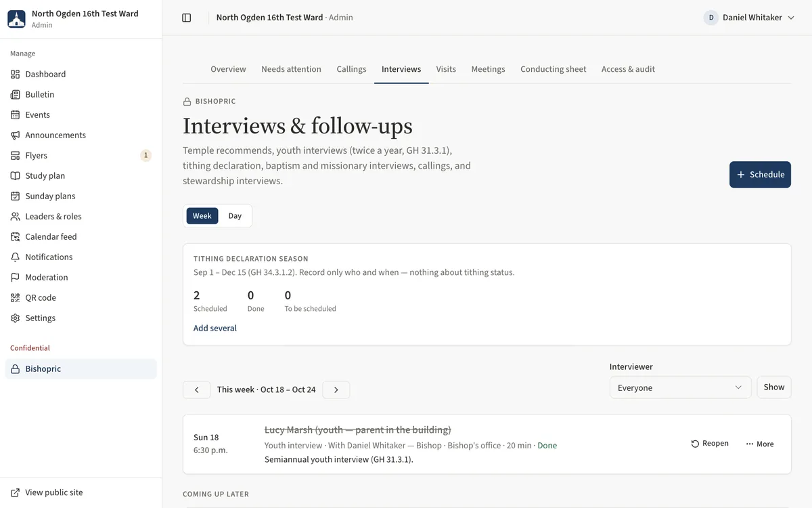Image resolution: width=812 pixels, height=508 pixels.
Task: Click the Announcements megaphone icon
Action: [16, 135]
